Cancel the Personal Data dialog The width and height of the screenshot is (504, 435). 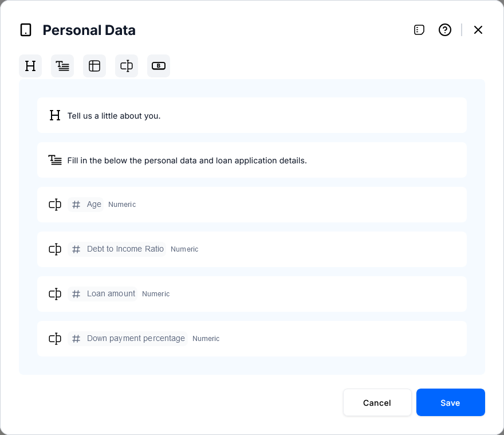377,402
